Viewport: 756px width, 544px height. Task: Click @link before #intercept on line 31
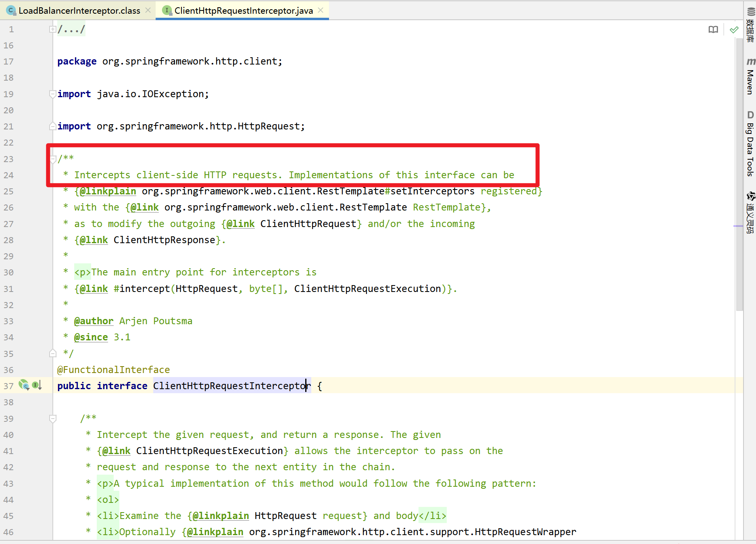point(94,289)
